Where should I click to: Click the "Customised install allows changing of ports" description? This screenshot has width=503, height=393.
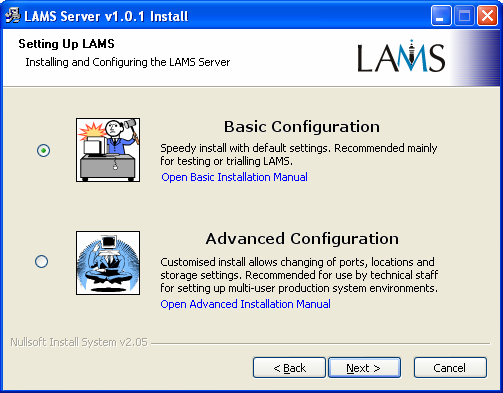point(299,275)
